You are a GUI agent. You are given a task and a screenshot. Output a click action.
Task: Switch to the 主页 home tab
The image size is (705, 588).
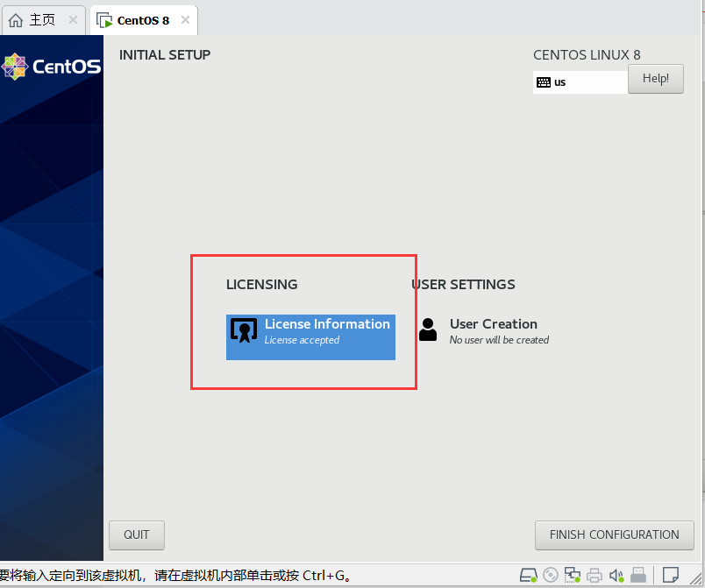pos(43,20)
